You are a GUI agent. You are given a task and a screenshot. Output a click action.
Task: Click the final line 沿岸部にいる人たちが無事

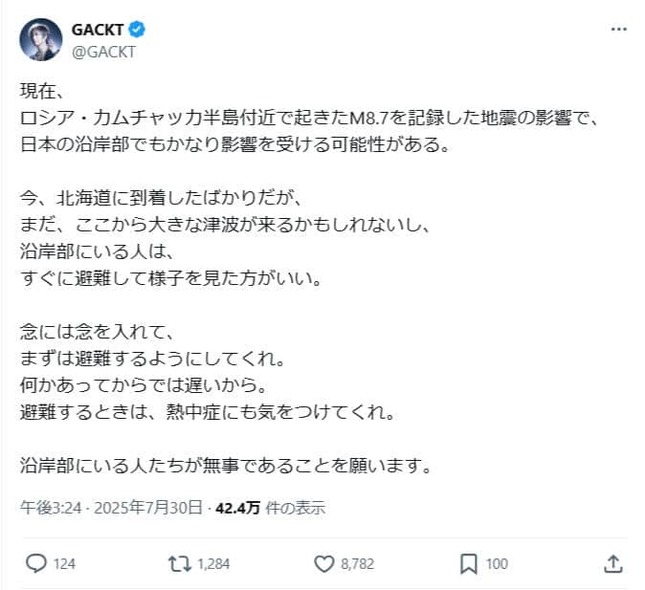coord(225,465)
